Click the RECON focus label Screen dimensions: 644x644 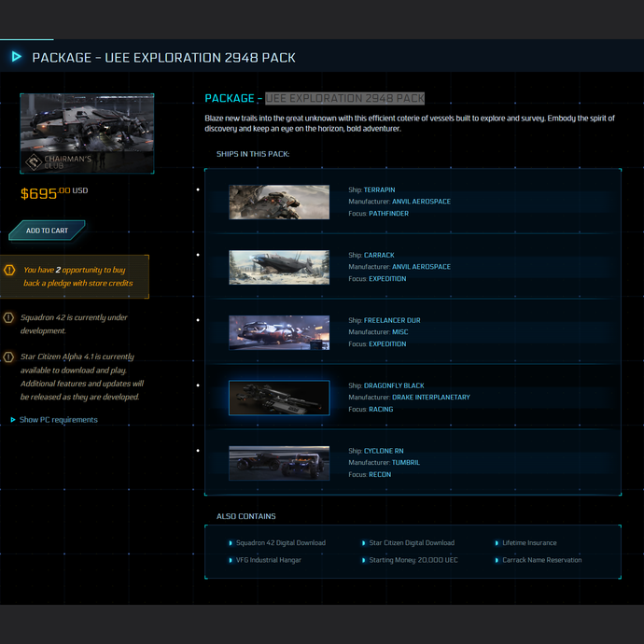[x=380, y=475]
